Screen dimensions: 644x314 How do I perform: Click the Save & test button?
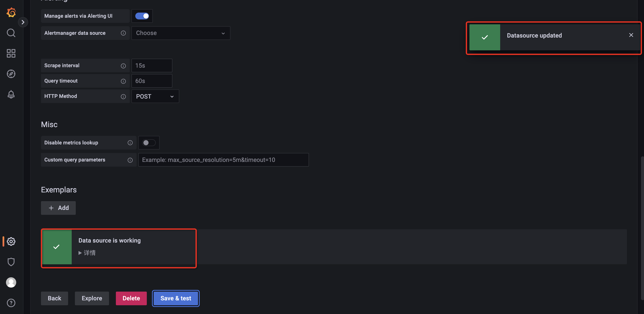175,298
